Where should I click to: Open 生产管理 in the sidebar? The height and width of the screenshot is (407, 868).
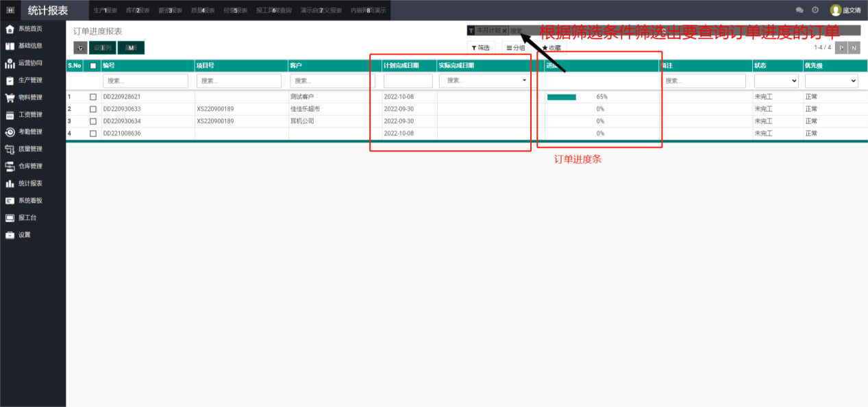click(30, 80)
